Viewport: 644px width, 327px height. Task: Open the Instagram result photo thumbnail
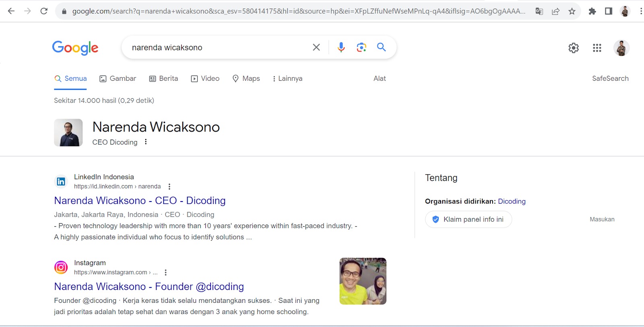pos(363,281)
